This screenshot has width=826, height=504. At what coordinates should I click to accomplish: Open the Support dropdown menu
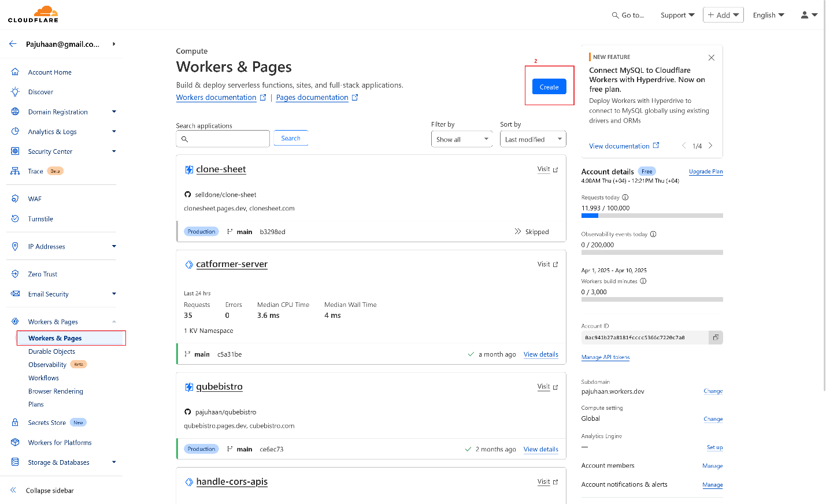[677, 15]
